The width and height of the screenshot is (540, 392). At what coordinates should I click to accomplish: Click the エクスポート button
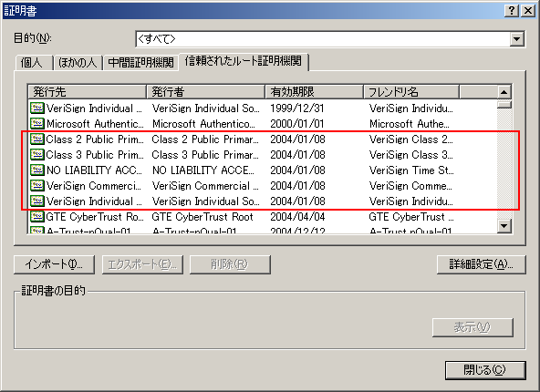(x=142, y=264)
